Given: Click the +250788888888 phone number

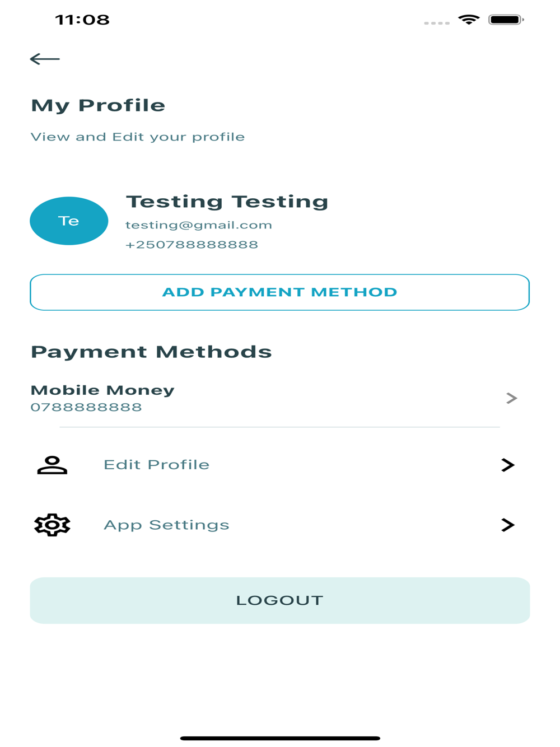Looking at the screenshot, I should [192, 245].
